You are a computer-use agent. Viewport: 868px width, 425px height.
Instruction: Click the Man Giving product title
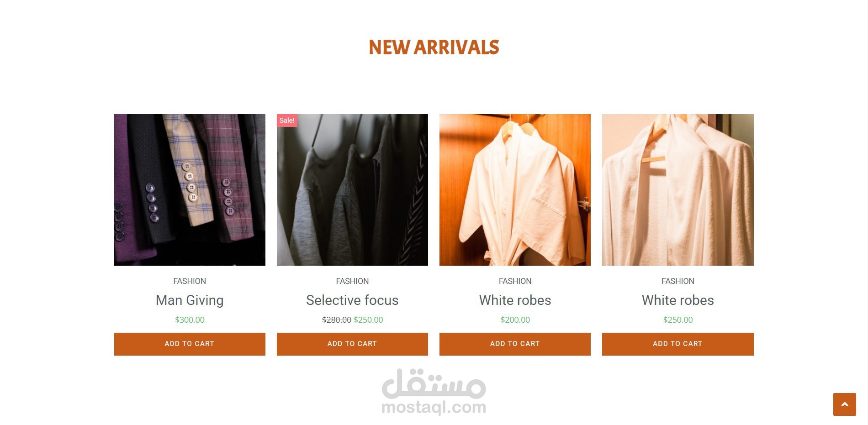point(190,300)
